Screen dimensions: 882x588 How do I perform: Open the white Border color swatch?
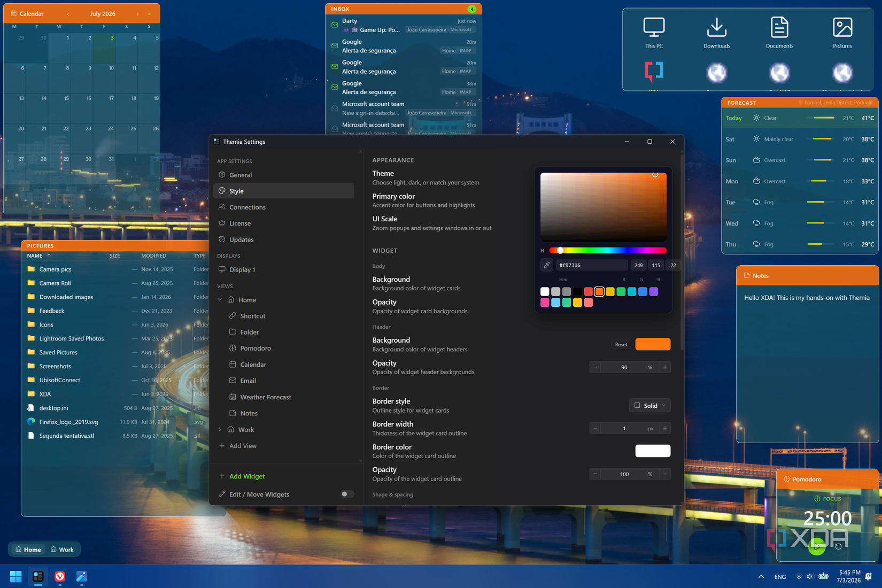[x=653, y=451]
